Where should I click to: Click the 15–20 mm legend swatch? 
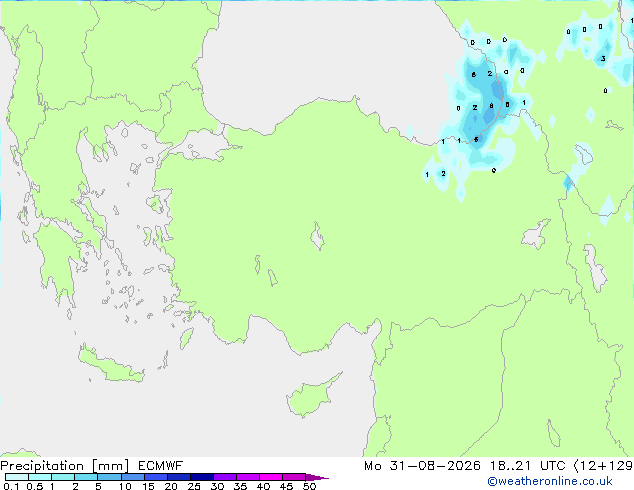155,477
